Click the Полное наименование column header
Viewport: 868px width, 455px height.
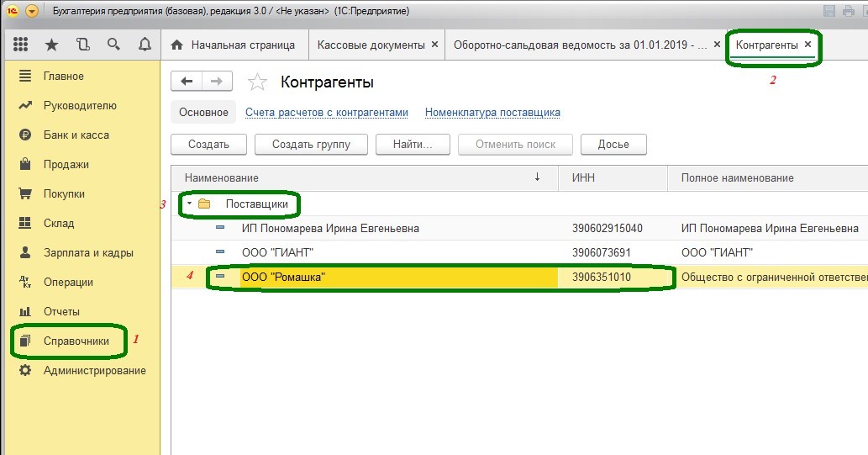point(768,178)
